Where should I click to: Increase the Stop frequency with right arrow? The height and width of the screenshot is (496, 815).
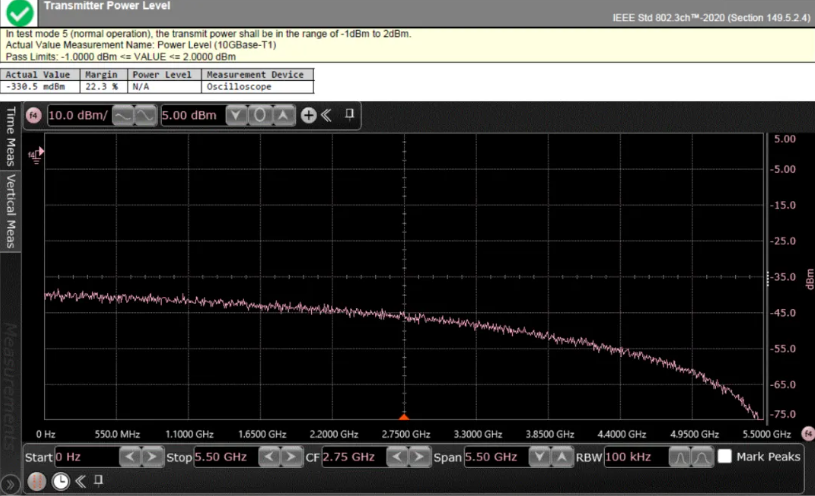tap(290, 457)
